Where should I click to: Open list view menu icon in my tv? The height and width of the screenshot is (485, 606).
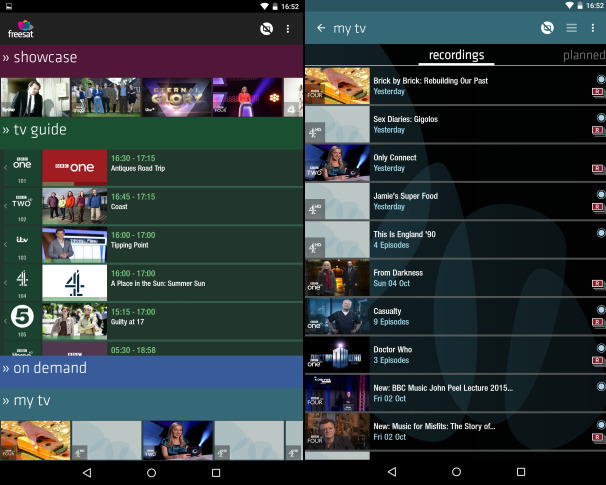coord(572,28)
